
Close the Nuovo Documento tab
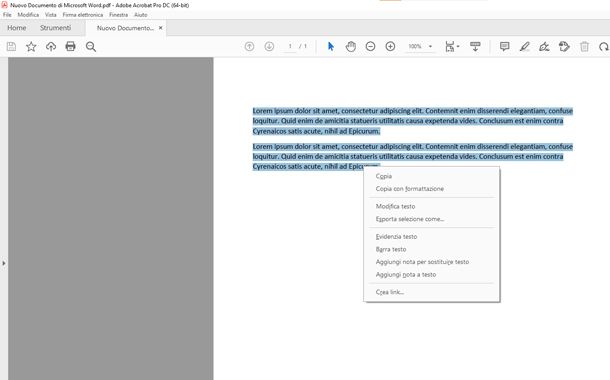[160, 28]
